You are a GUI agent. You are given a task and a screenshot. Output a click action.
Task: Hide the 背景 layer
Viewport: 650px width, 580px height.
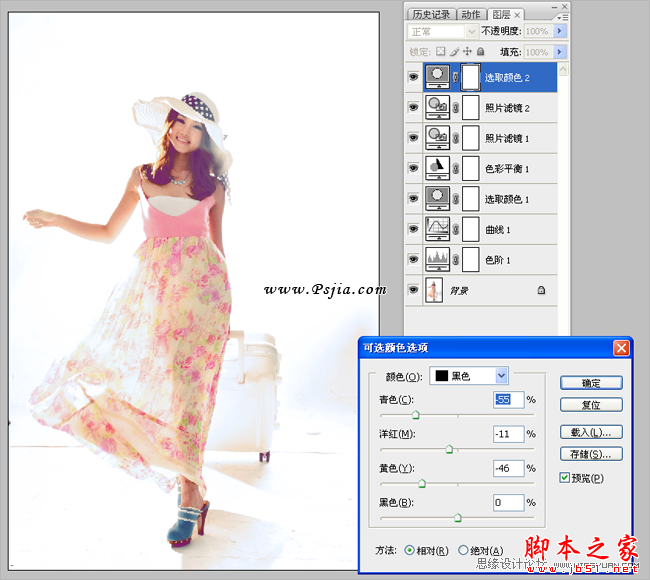click(413, 290)
